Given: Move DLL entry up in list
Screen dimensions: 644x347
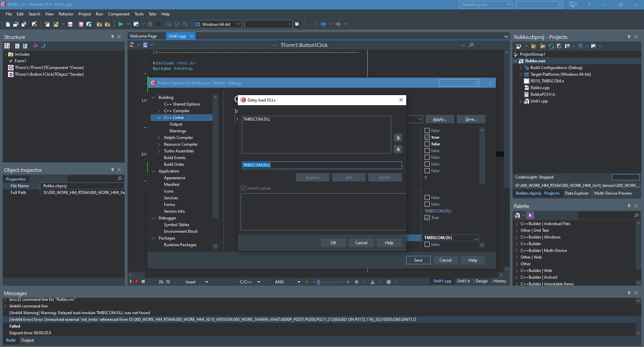Looking at the screenshot, I should (398, 138).
